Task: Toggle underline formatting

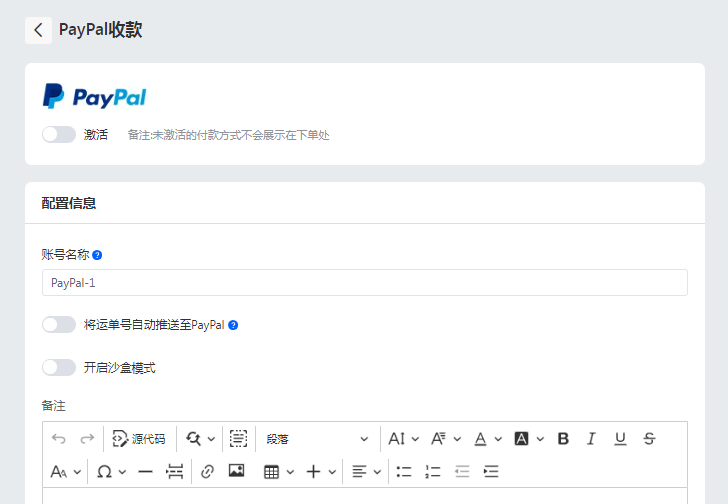Action: (x=620, y=439)
